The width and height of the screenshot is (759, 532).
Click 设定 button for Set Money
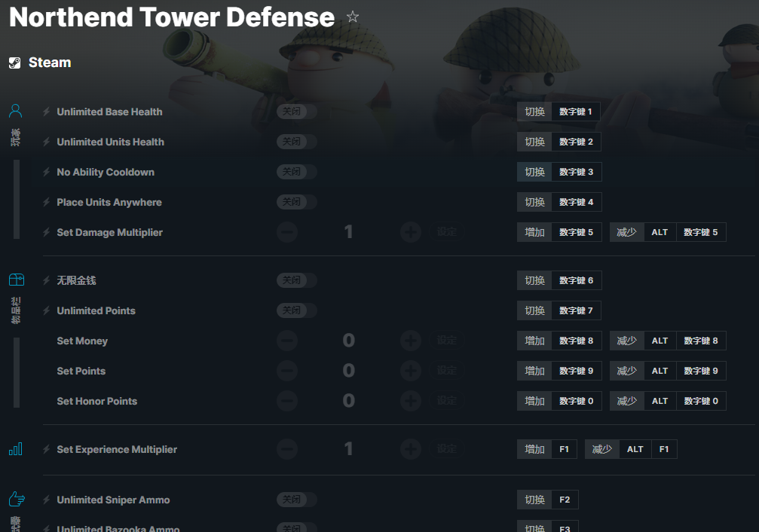pos(446,341)
